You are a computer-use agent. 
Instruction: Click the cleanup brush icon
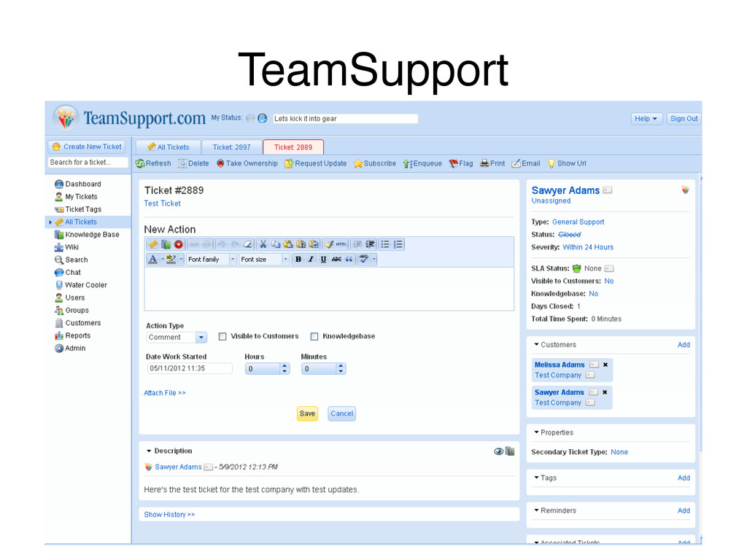coord(329,244)
